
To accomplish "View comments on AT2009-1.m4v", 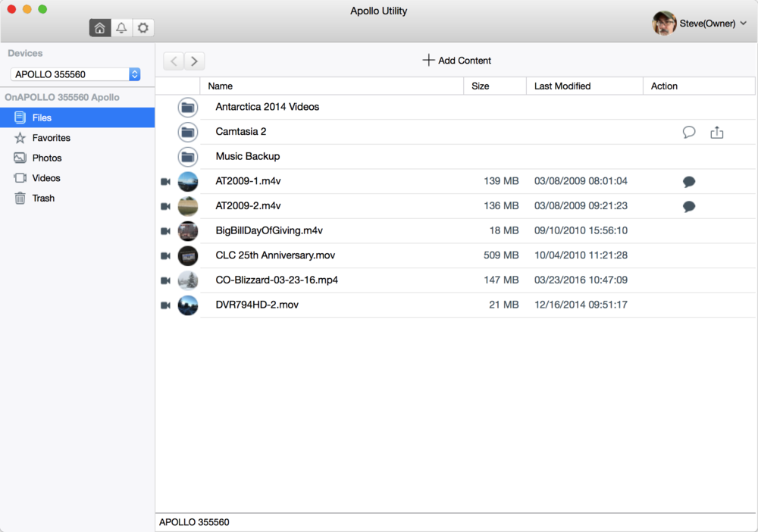I will pos(689,182).
